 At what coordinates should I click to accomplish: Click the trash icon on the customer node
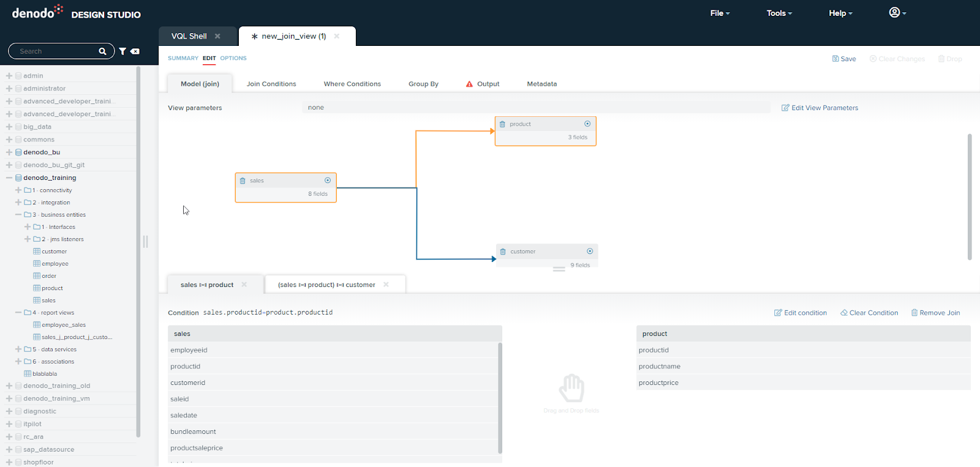pos(503,252)
